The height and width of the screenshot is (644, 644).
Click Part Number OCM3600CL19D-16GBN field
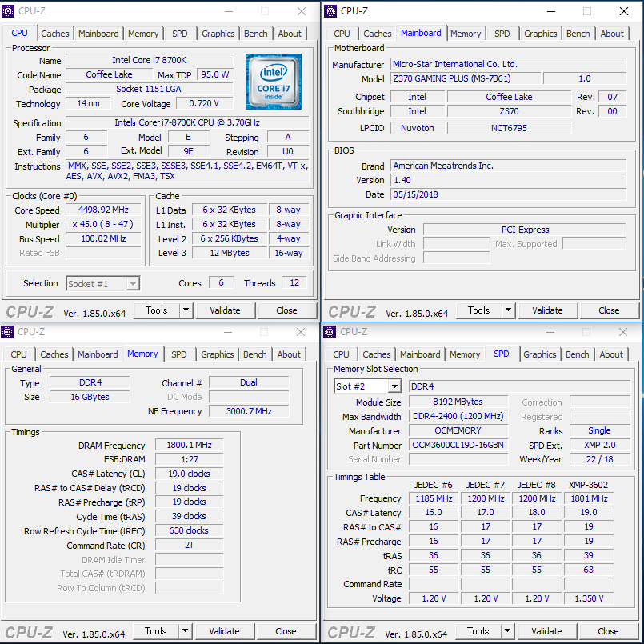pos(458,446)
